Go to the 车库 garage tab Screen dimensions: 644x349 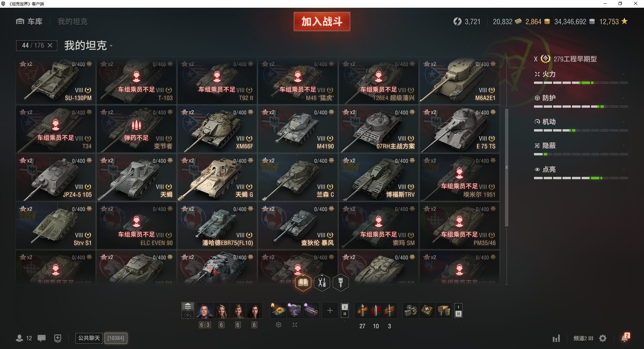[29, 21]
